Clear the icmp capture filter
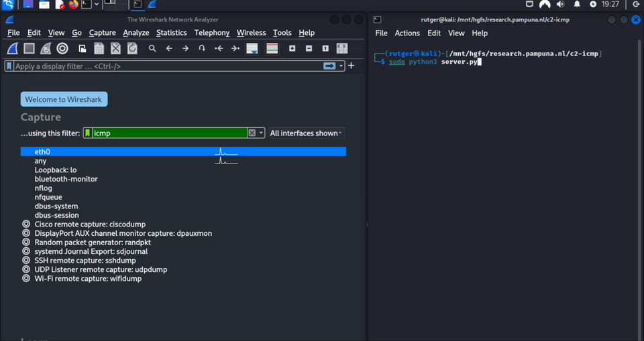Viewport: 644px width, 341px height. pyautogui.click(x=252, y=133)
